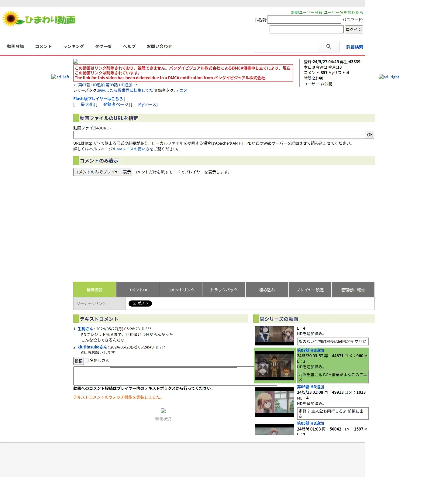Viewport: 448px width, 477px height.
Task: Click the 動画ファイルのURL input field
Action: (219, 135)
